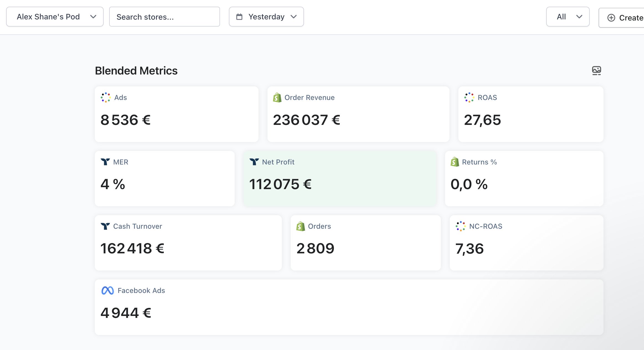Click the Facebook Ads card label
The image size is (644, 350).
click(x=141, y=290)
